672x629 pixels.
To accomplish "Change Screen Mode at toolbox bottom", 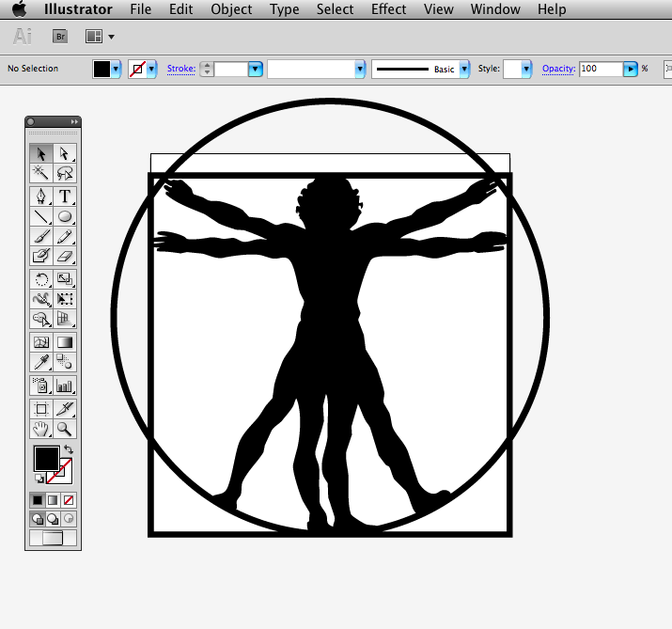I will pos(53,538).
